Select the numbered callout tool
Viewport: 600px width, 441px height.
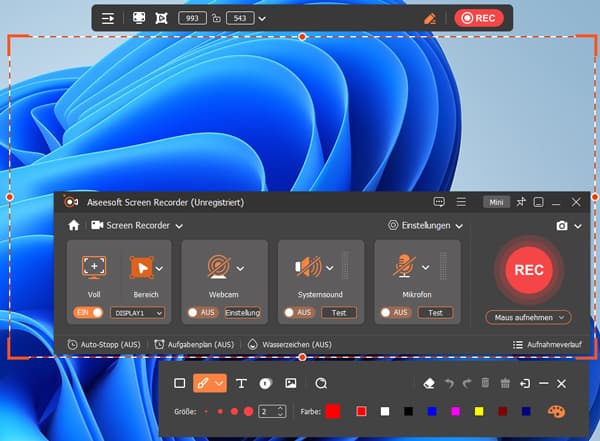point(265,384)
